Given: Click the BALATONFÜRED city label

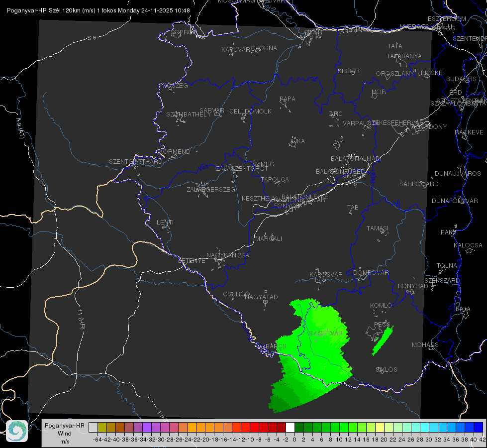Looking at the screenshot, I should click(x=340, y=172).
